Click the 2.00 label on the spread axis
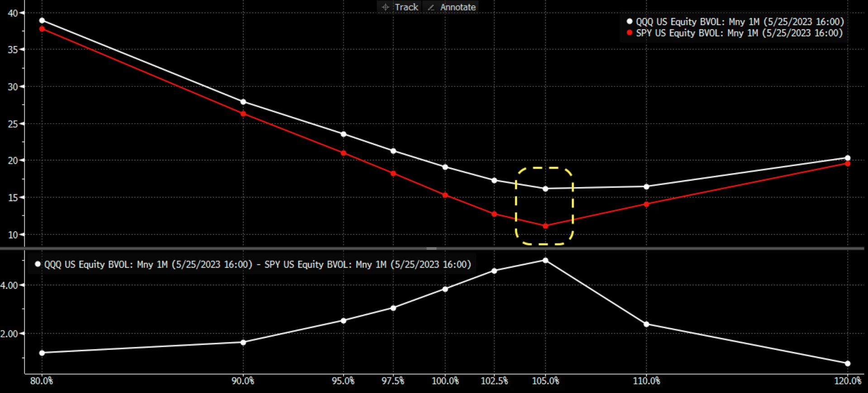This screenshot has height=393, width=868. pos(9,334)
